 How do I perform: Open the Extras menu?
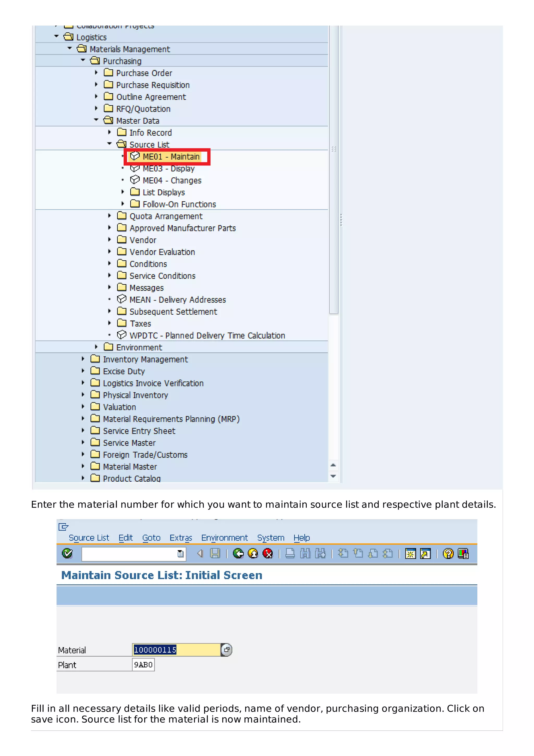coord(181,538)
